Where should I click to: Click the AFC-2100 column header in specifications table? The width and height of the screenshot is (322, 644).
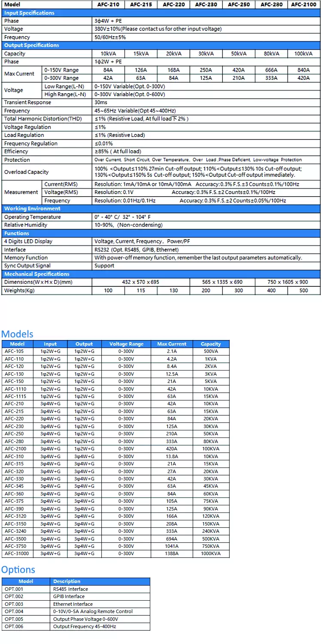304,5
